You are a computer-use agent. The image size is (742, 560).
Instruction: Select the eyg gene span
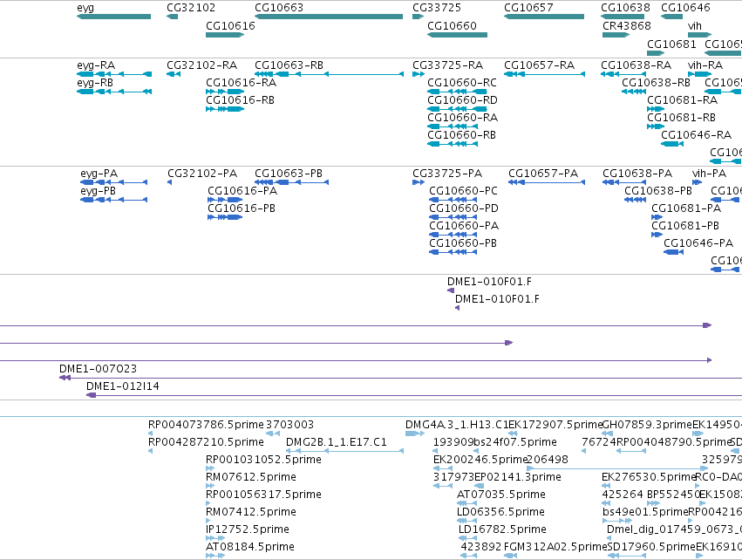pyautogui.click(x=113, y=17)
